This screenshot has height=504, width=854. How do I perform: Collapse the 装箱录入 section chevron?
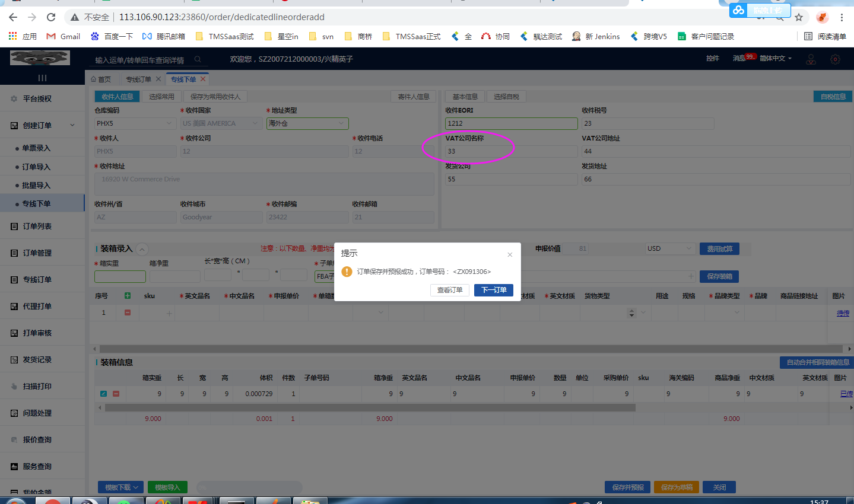[x=142, y=249]
